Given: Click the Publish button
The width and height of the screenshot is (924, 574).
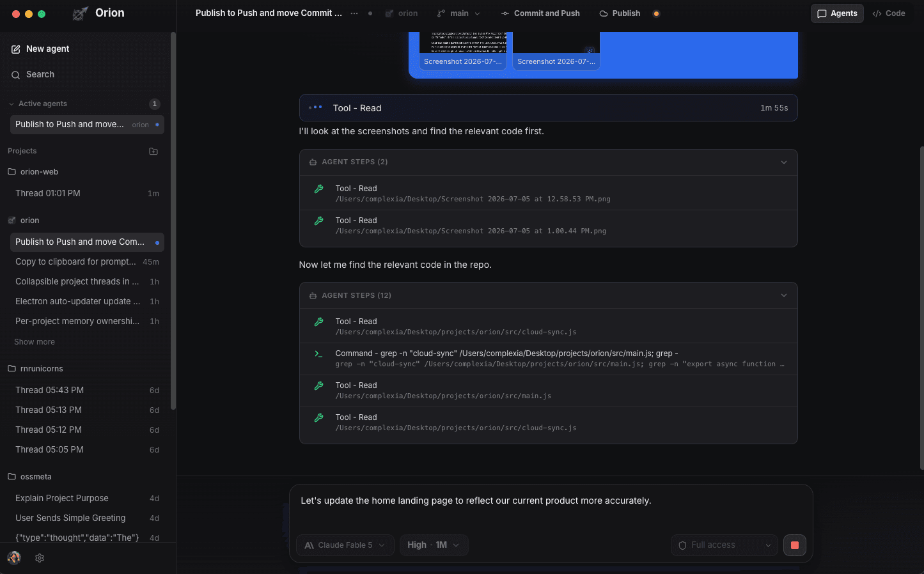Looking at the screenshot, I should pos(620,13).
